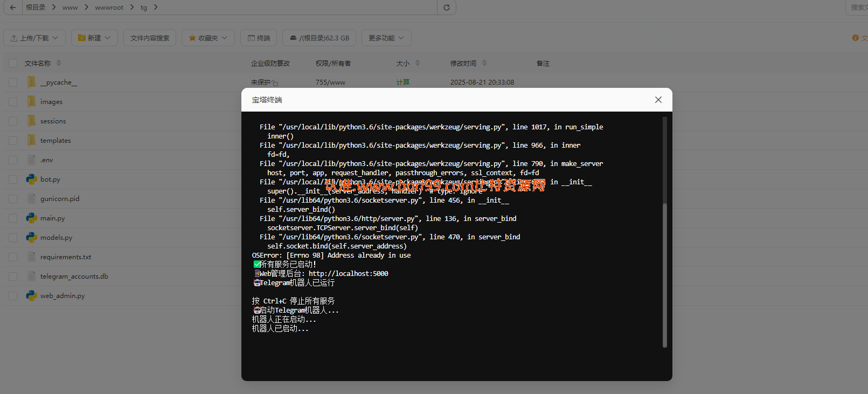This screenshot has height=394, width=868.
Task: Click the 企业级防篡改 column header
Action: pyautogui.click(x=270, y=63)
